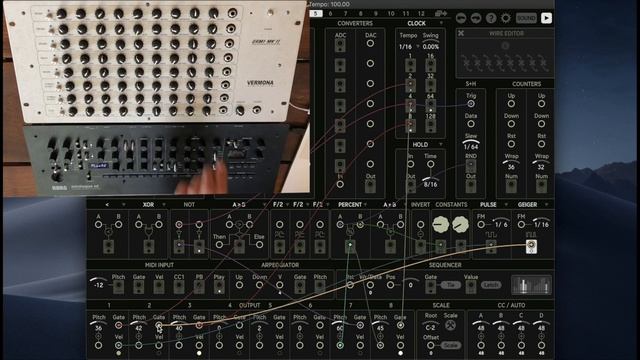
Task: Adjust the Hold Time 8/16 knob
Action: click(x=431, y=182)
